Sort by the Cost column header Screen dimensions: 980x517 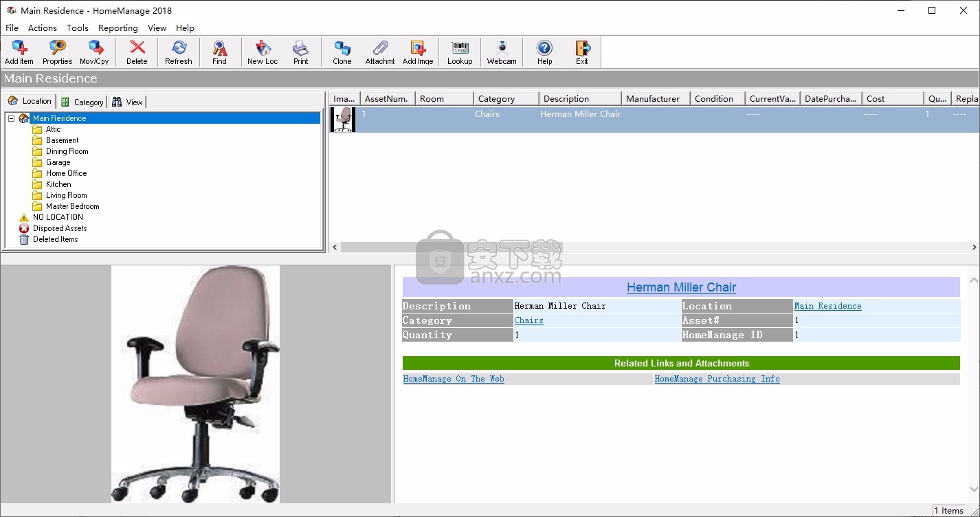pos(893,99)
